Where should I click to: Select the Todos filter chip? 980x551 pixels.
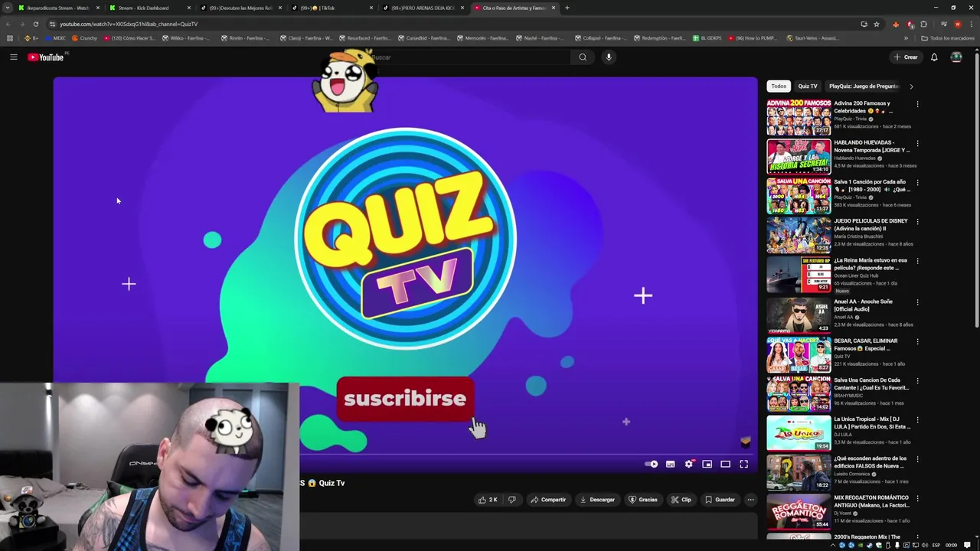tap(779, 86)
